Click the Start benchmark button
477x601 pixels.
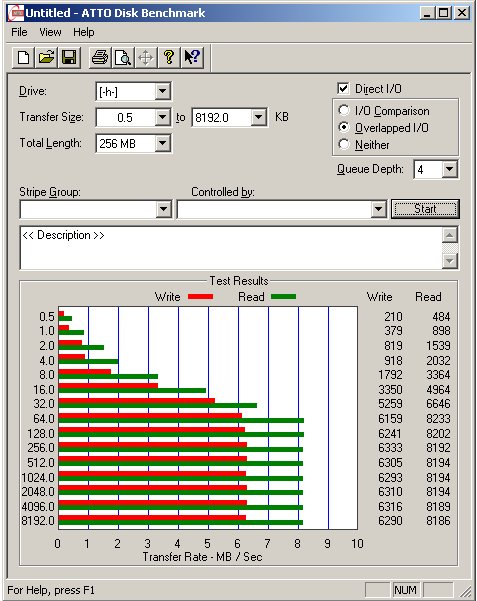coord(425,209)
